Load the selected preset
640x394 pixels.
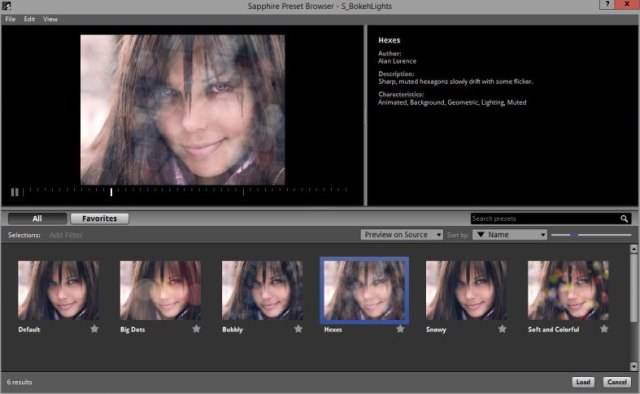[x=583, y=382]
